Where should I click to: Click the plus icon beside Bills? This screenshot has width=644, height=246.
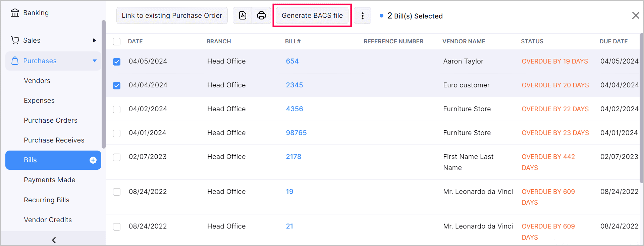coord(93,160)
